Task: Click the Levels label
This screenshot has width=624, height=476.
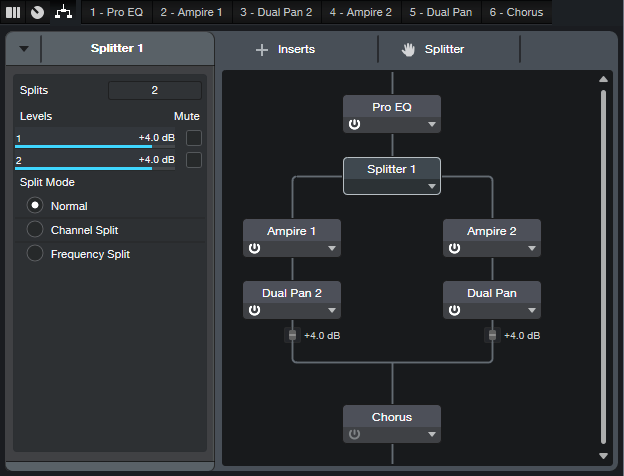Action: click(x=36, y=116)
